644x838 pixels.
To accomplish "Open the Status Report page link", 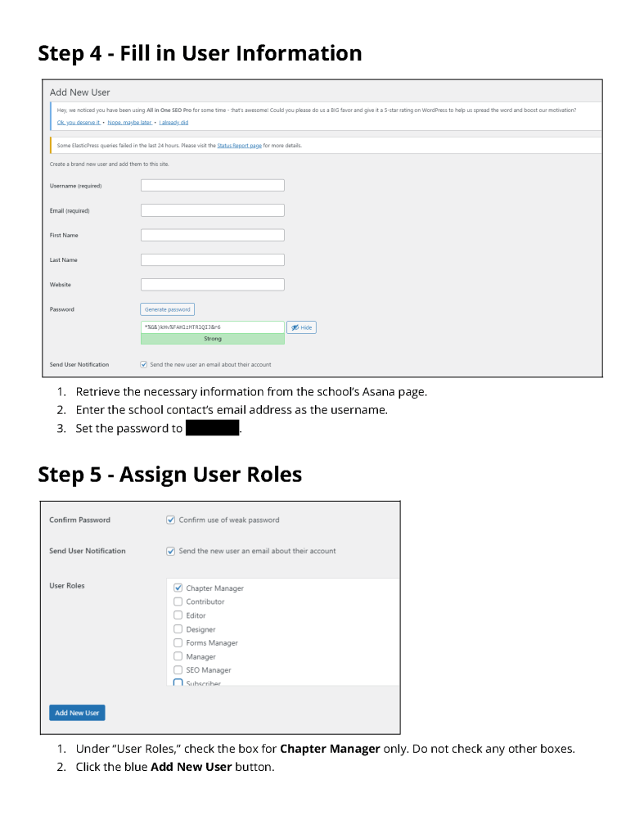I will (240, 146).
